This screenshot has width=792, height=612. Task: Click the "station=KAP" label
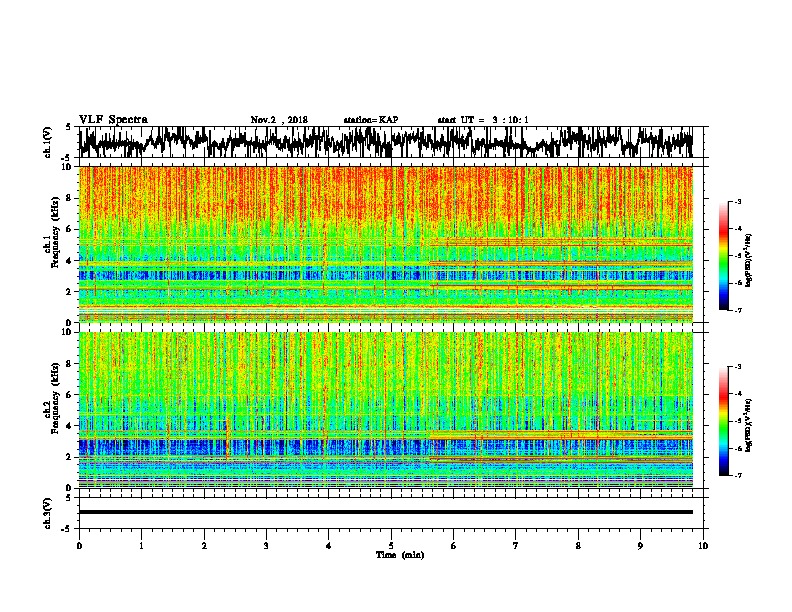click(371, 120)
